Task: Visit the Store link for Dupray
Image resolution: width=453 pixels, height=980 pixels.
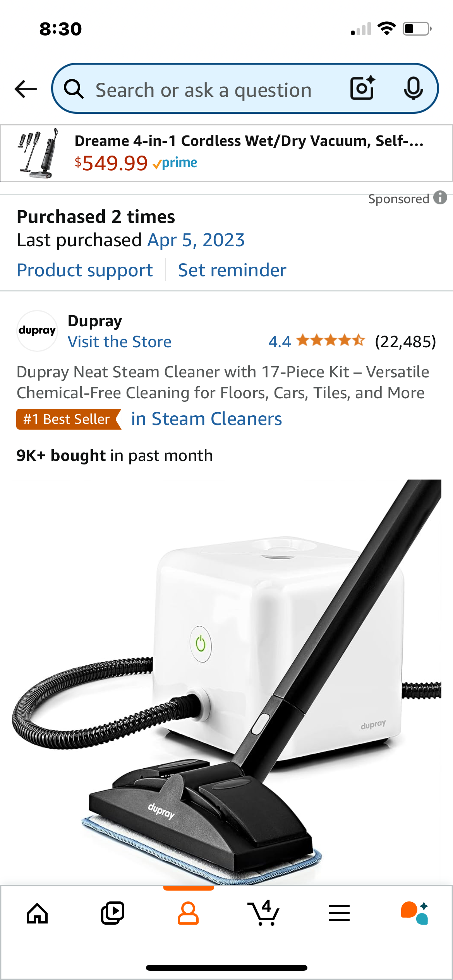Action: [x=119, y=342]
